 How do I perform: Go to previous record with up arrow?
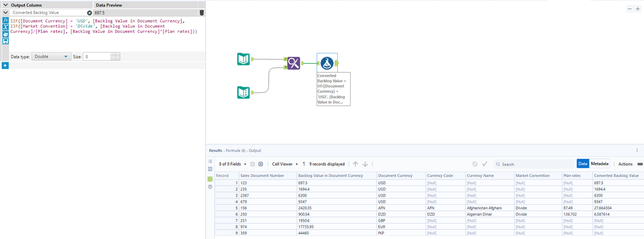point(355,164)
